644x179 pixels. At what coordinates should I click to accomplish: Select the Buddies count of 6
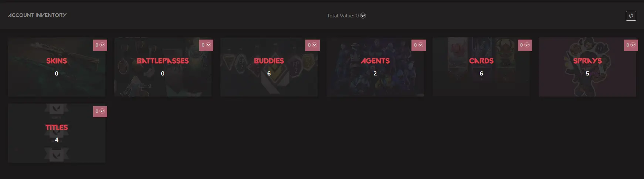tap(269, 74)
